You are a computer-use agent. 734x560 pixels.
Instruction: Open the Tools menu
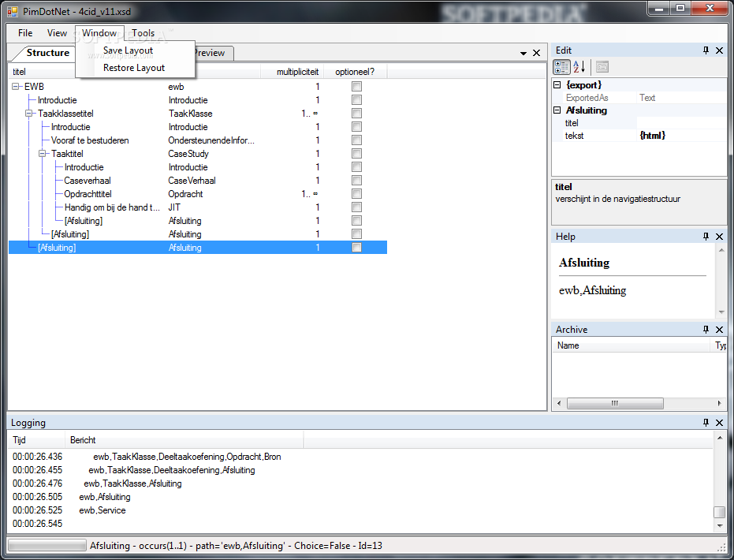tap(143, 33)
